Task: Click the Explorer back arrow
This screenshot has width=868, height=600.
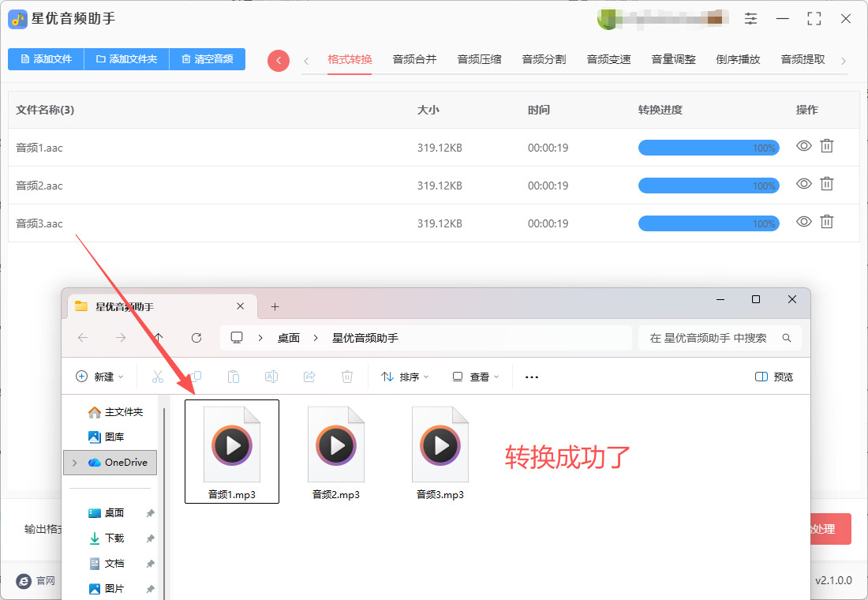Action: [83, 337]
